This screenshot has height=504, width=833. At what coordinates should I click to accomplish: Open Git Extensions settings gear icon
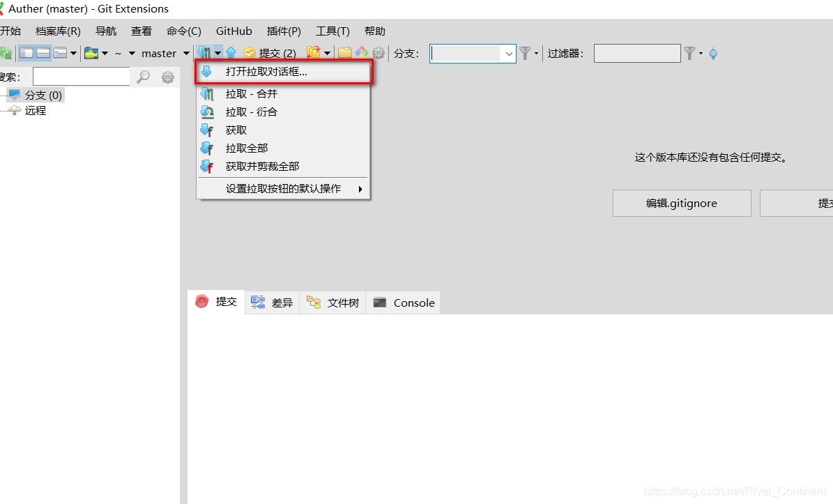coord(378,53)
